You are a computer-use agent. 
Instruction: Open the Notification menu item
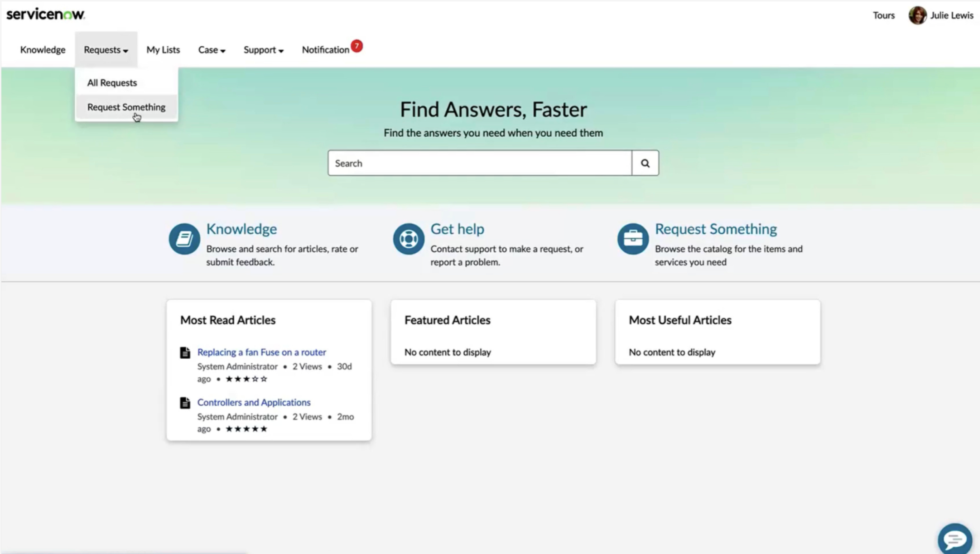[x=325, y=50]
